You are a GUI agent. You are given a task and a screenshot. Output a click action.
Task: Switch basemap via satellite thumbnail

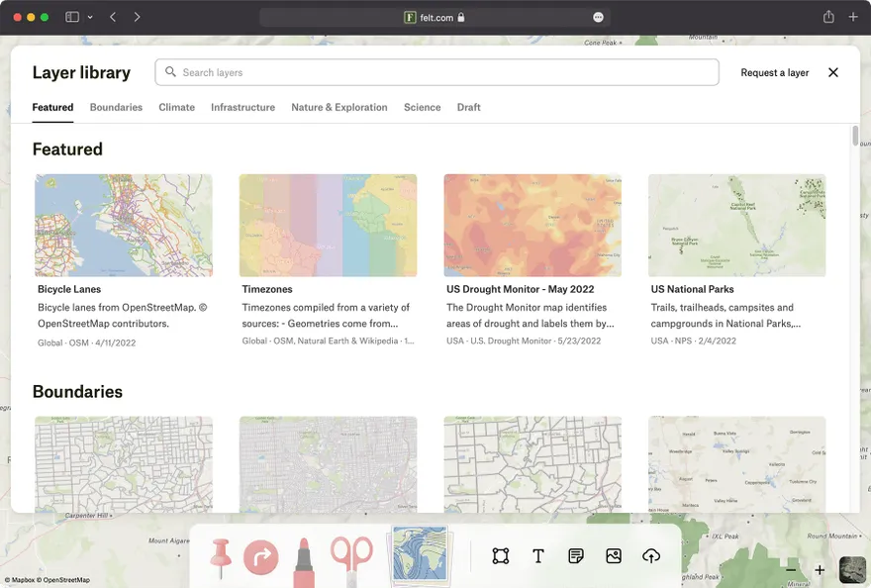click(852, 570)
